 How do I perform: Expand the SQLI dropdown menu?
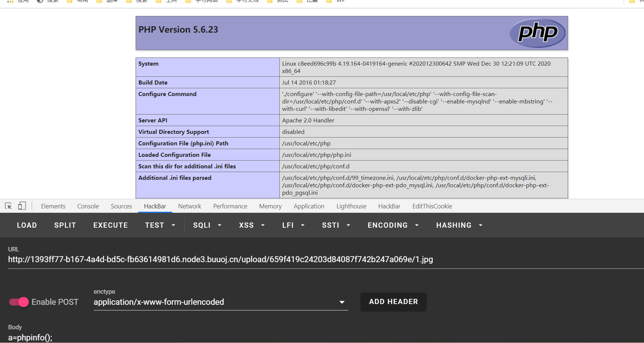click(207, 225)
